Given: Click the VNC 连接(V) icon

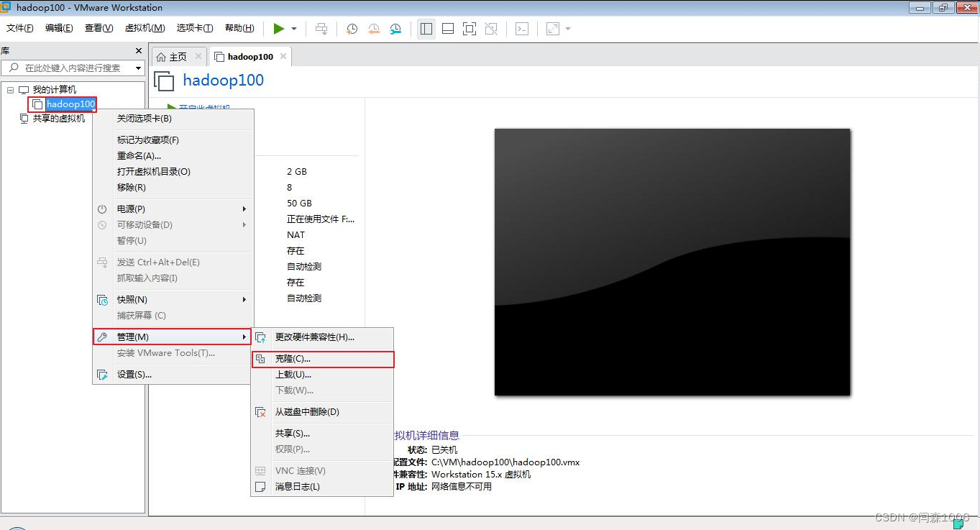Looking at the screenshot, I should tap(260, 471).
